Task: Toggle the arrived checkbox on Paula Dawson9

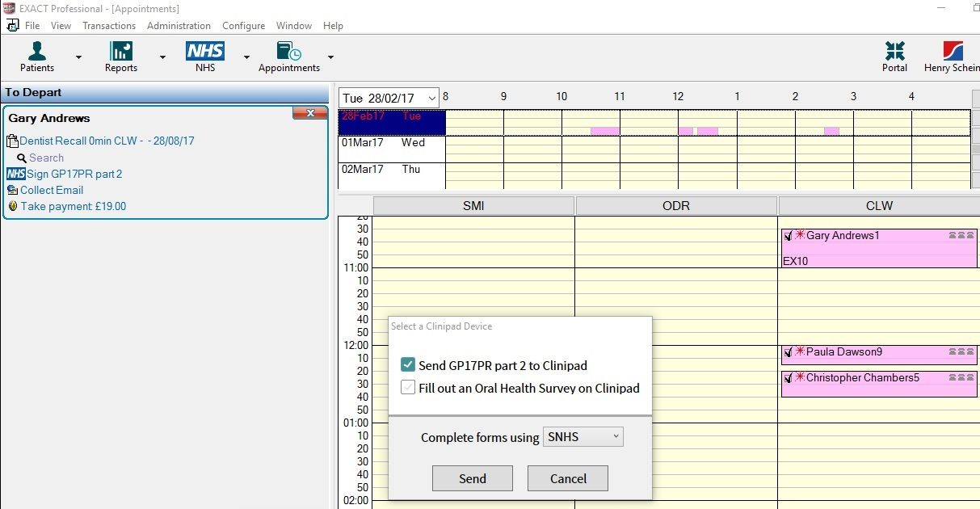Action: tap(788, 353)
